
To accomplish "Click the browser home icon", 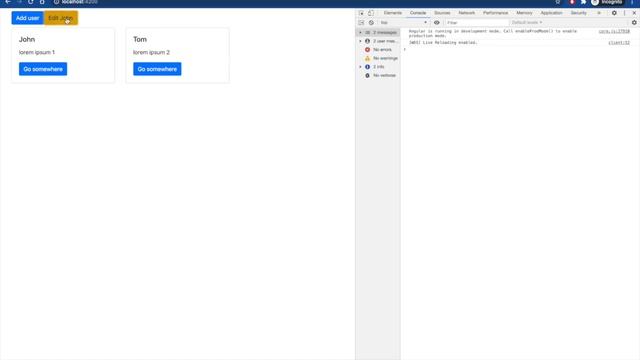I will pyautogui.click(x=42, y=2).
